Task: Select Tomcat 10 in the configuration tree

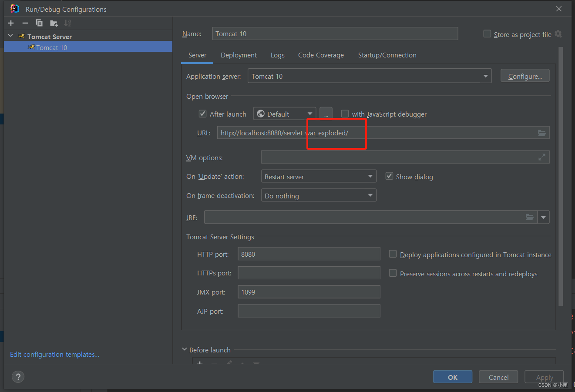Action: [x=88, y=47]
